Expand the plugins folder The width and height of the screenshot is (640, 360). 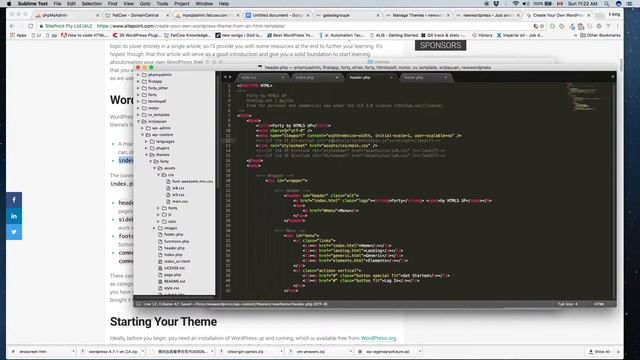point(147,148)
